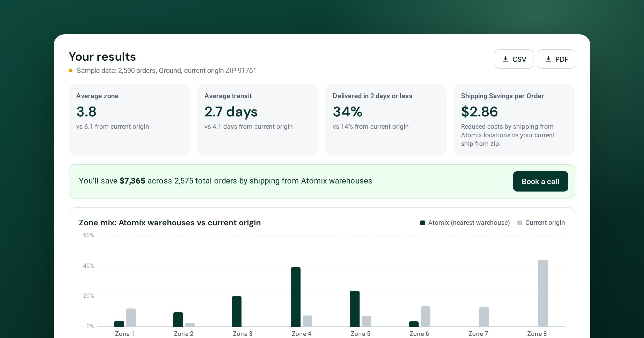Click the Zone 6 axis label

(x=419, y=334)
